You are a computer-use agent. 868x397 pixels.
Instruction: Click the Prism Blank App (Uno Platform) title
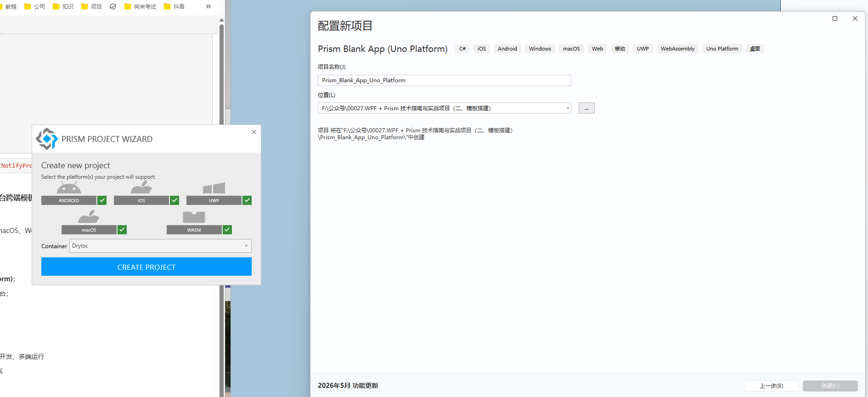pos(383,49)
